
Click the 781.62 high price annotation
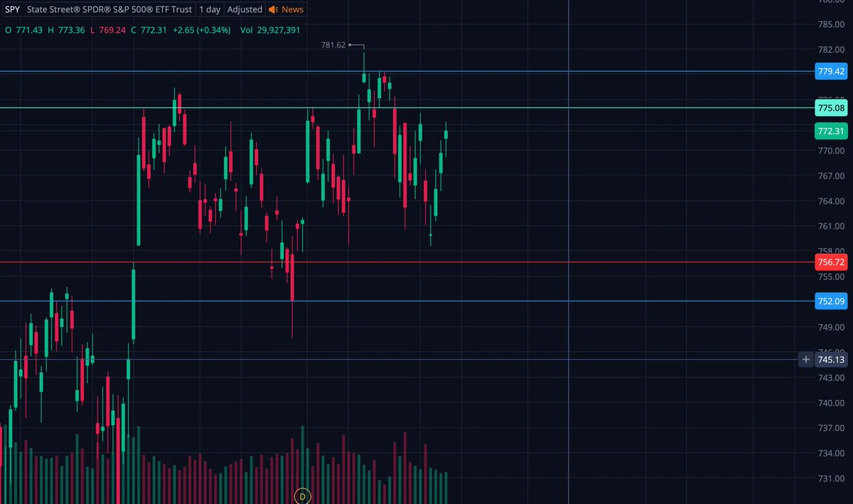(333, 45)
